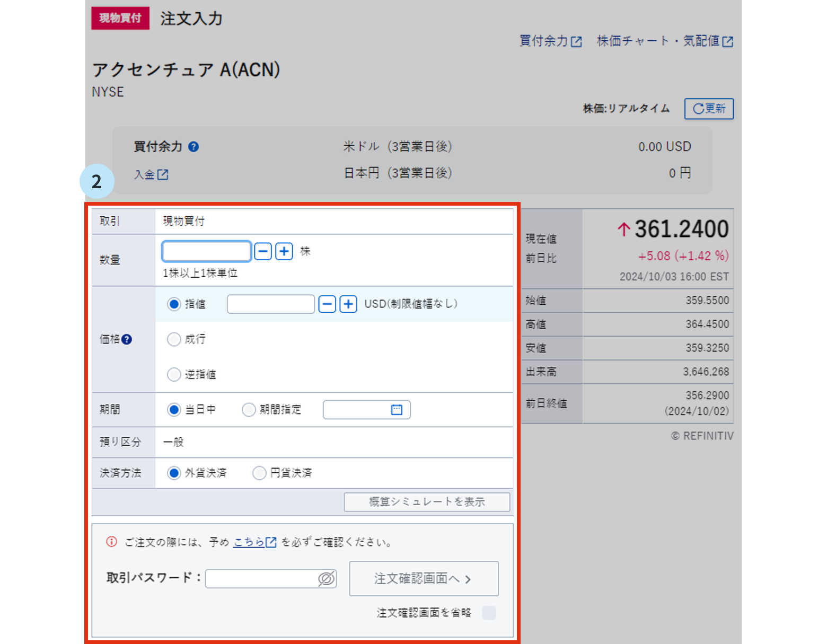Click the 更新 refresh button
The width and height of the screenshot is (827, 644).
709,109
